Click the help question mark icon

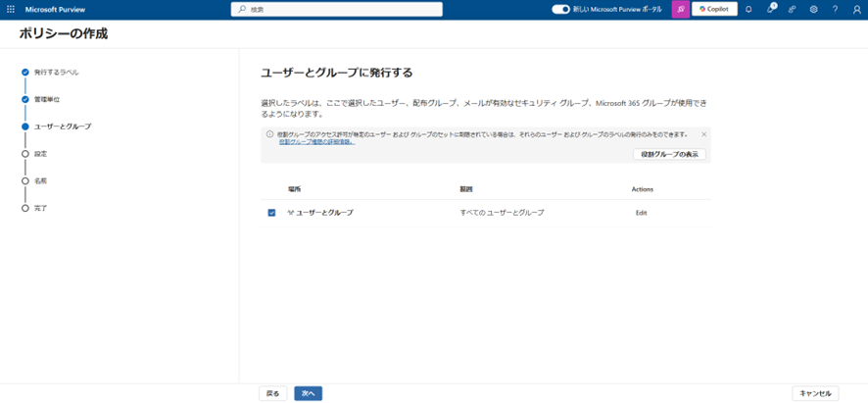click(x=835, y=9)
